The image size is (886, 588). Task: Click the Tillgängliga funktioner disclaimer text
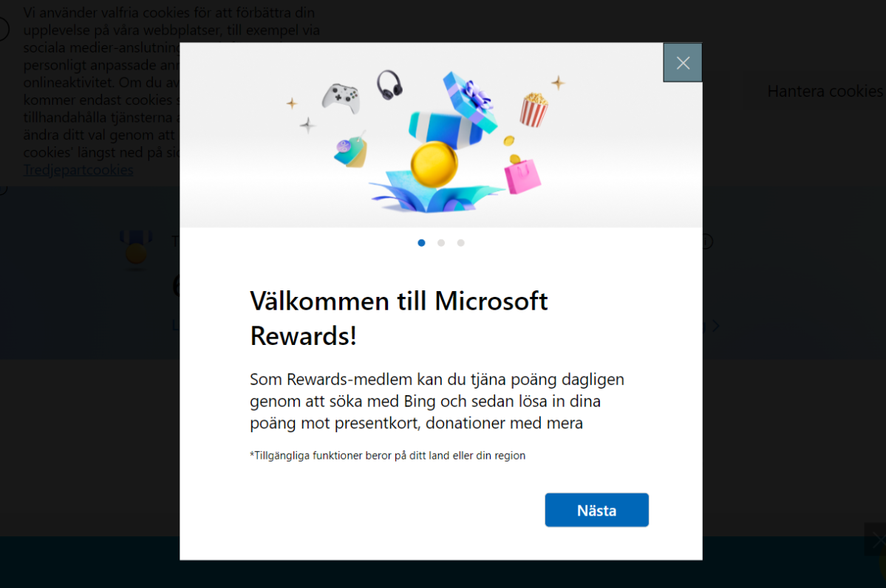(x=388, y=455)
